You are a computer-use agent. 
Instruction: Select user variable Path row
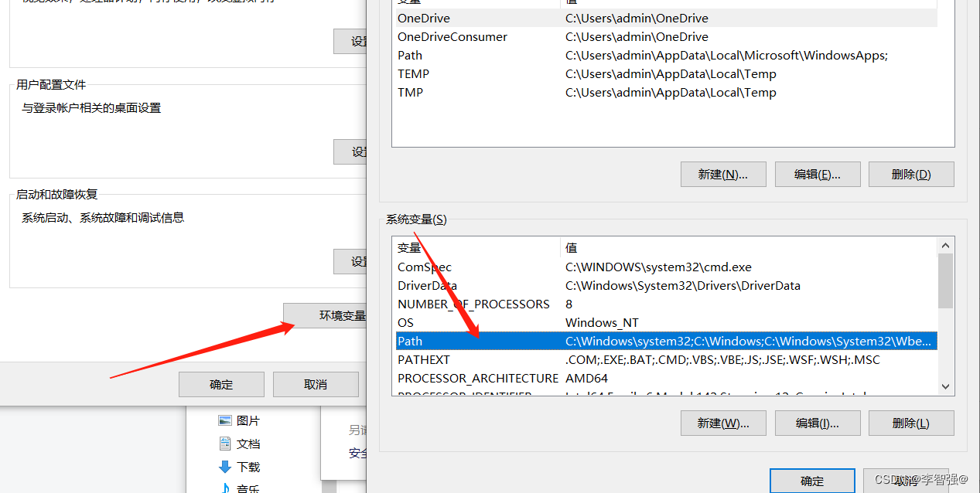point(666,56)
